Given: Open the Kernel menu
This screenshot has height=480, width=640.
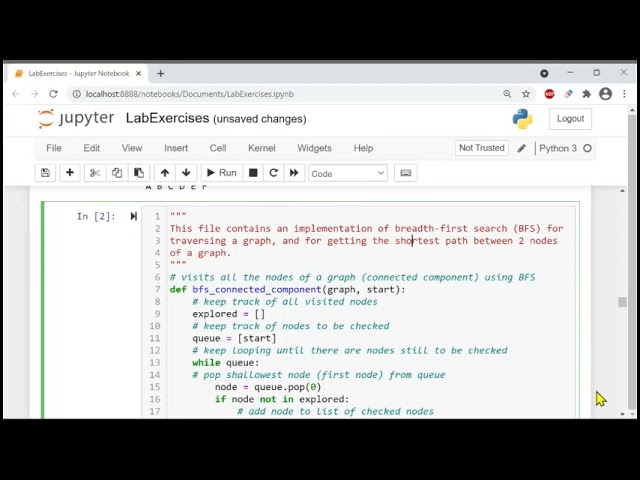Looking at the screenshot, I should [261, 148].
